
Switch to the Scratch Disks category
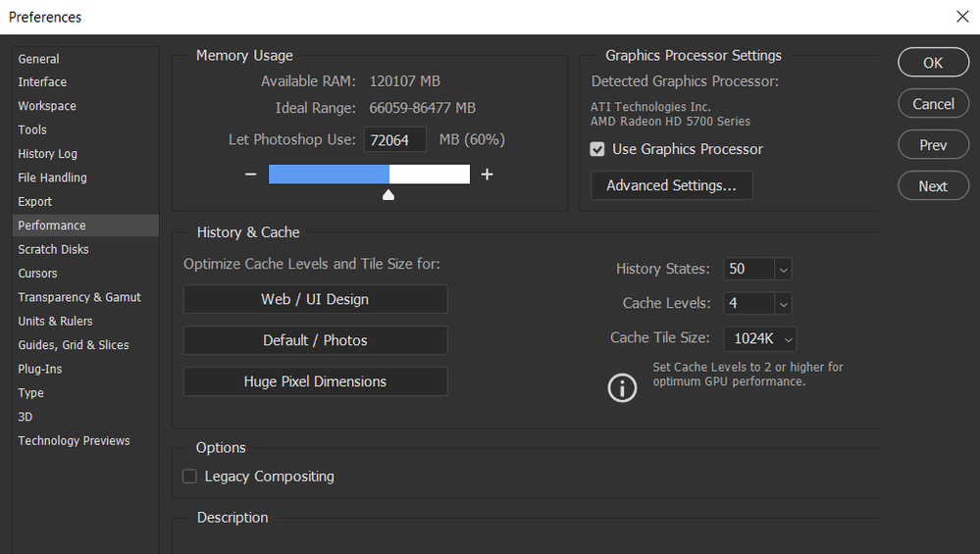53,249
